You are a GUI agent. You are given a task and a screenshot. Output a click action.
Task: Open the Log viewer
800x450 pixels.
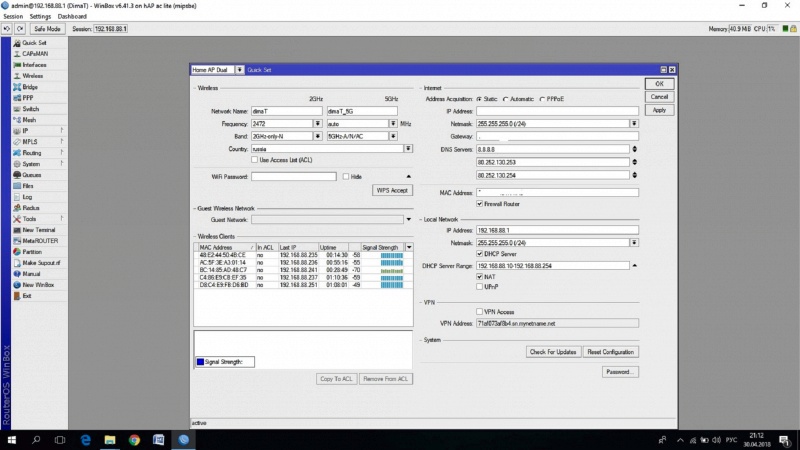coord(28,197)
